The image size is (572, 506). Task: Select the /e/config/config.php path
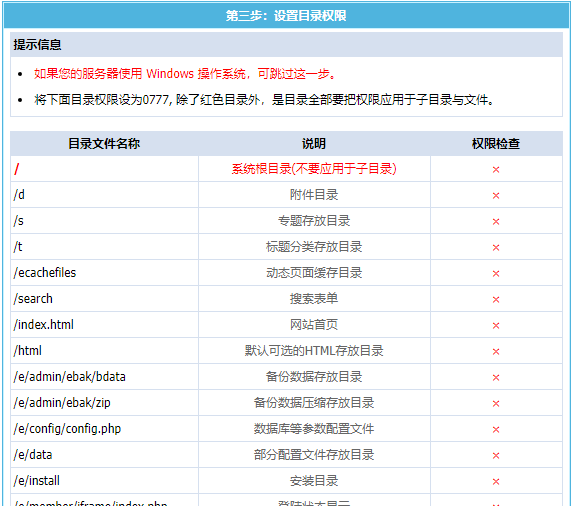pos(67,429)
